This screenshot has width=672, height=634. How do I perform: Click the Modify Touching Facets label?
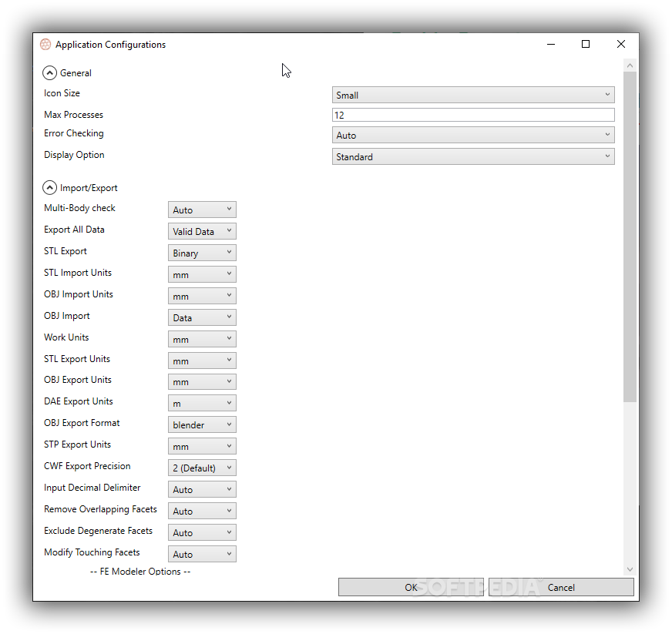[x=92, y=552]
